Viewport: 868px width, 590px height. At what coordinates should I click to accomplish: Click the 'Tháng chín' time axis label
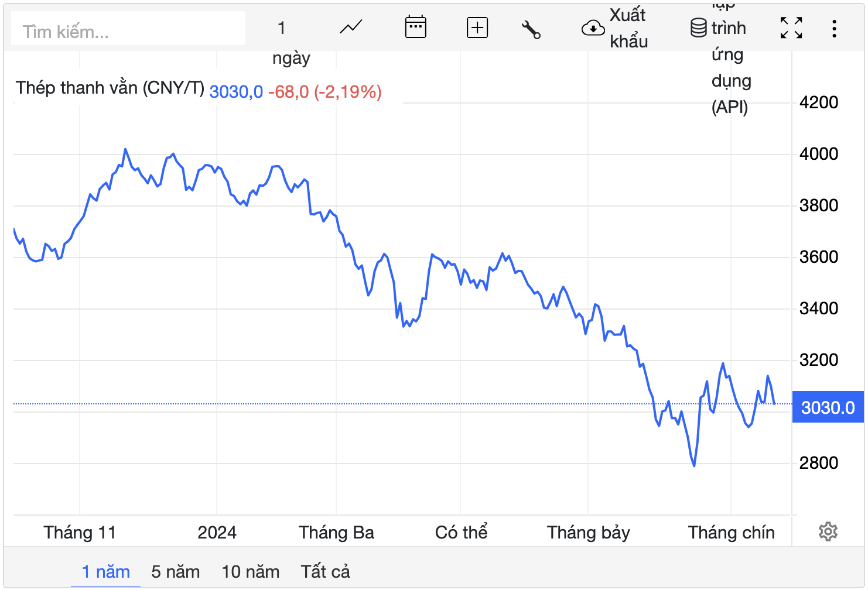(731, 533)
